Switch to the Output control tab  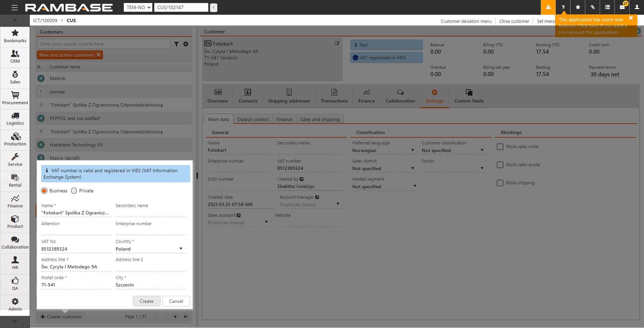tap(253, 119)
